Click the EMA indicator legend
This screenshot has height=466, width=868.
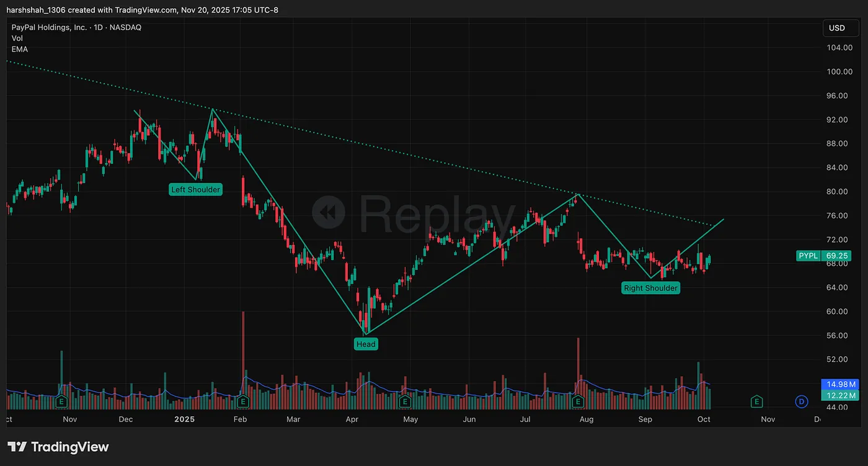click(x=20, y=49)
